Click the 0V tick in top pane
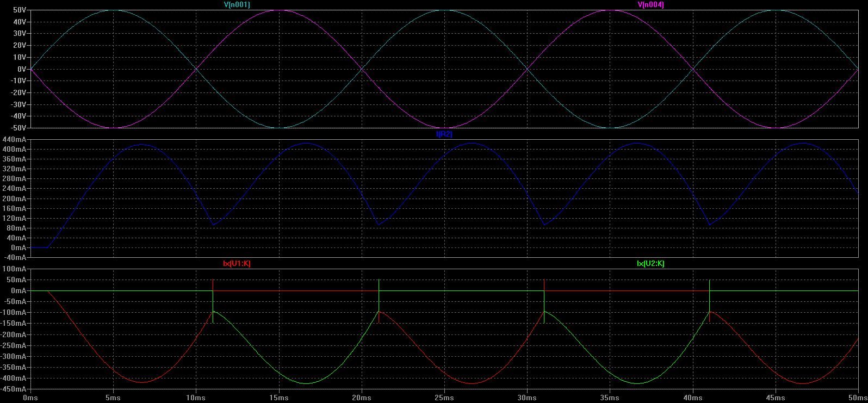This screenshot has width=868, height=403. pyautogui.click(x=21, y=69)
